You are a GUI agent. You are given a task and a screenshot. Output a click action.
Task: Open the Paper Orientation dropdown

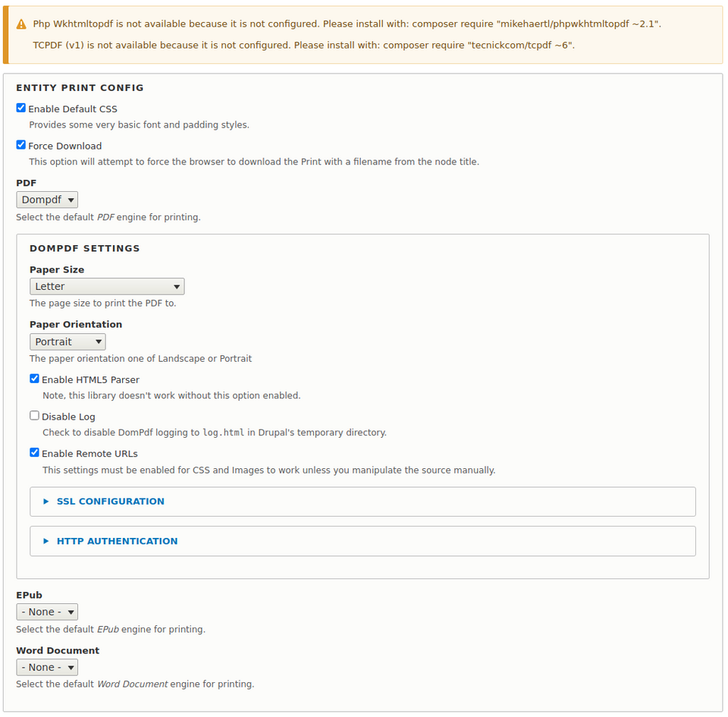tap(67, 341)
